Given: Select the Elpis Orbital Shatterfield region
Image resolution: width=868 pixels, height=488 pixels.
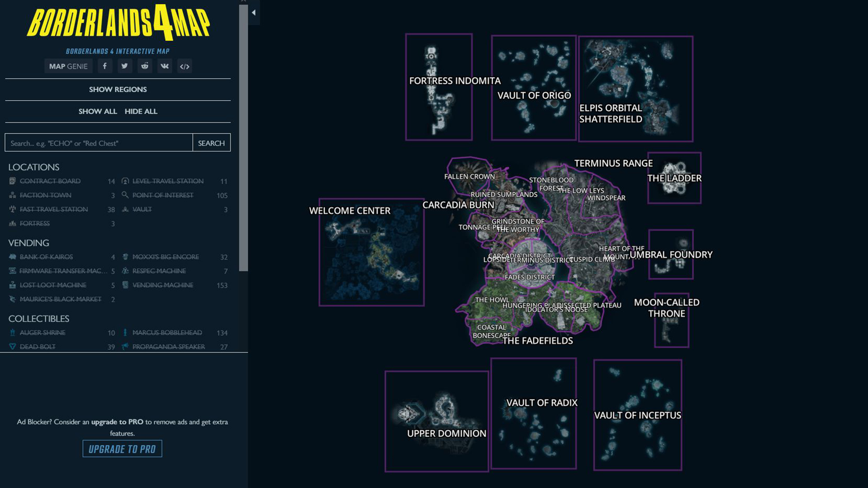Looking at the screenshot, I should (636, 89).
